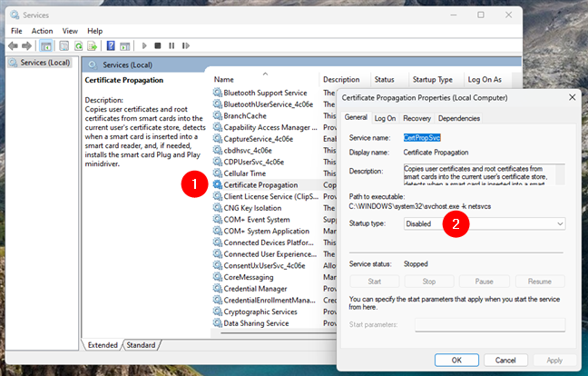Image resolution: width=588 pixels, height=376 pixels.
Task: Click gear icon beside CoreMessaging
Action: point(218,277)
